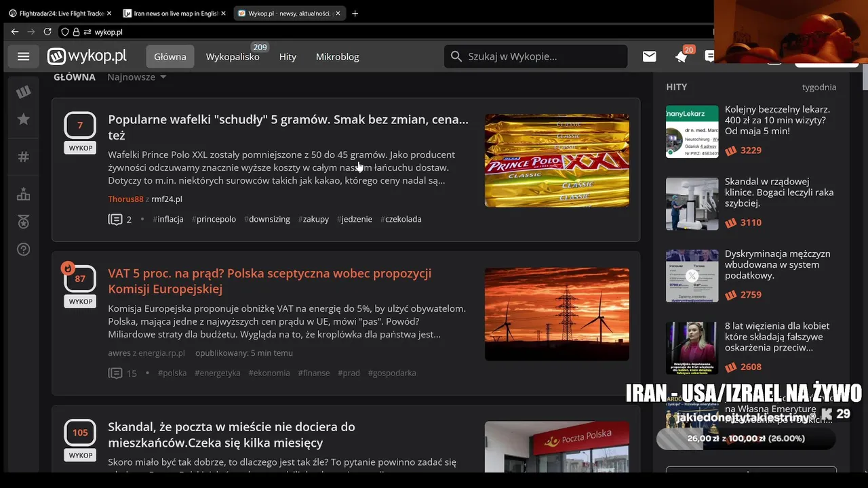Screen dimensions: 868x488
Task: Open the medal badge icon in sidebar
Action: tap(24, 222)
